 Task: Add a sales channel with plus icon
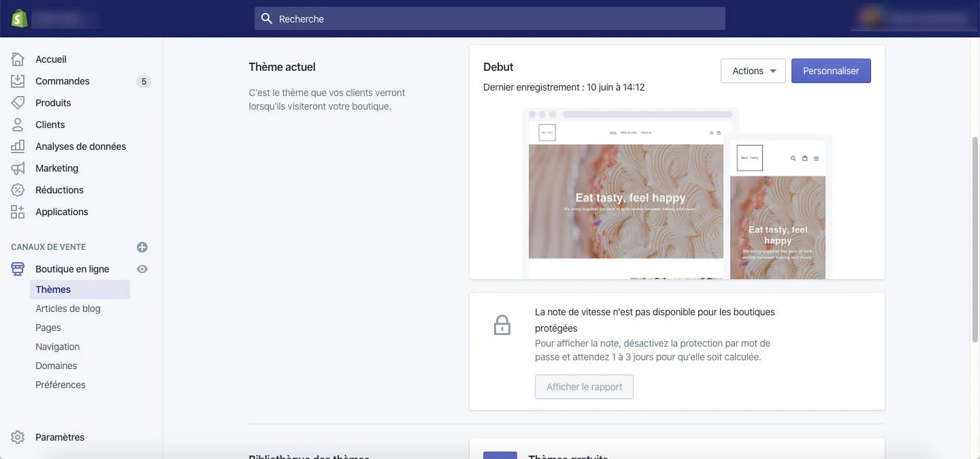coord(142,247)
